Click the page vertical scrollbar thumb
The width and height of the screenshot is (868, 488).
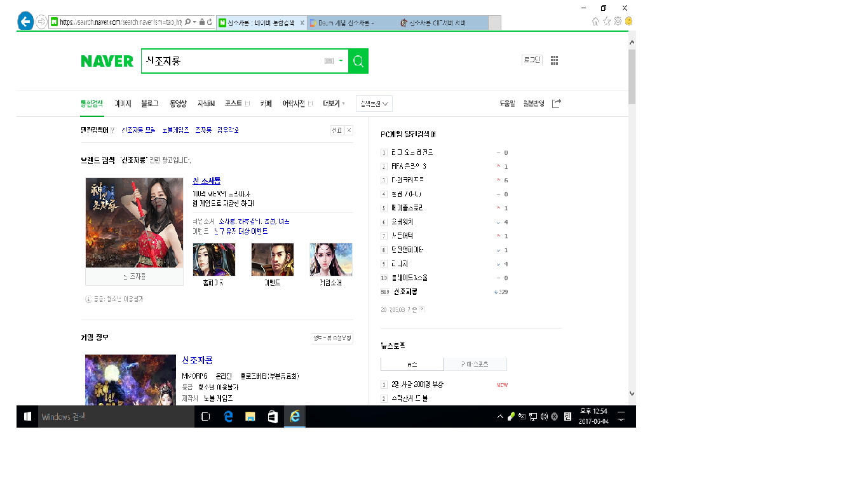point(632,76)
